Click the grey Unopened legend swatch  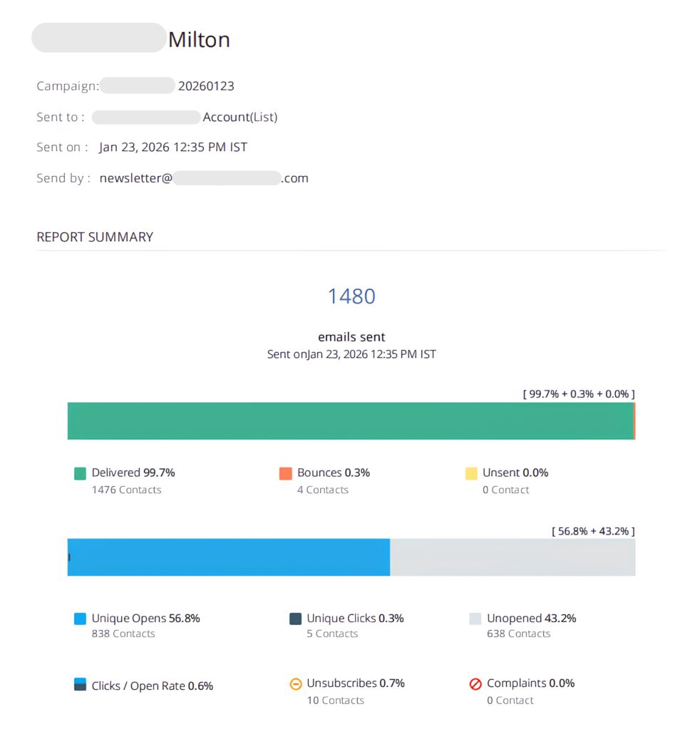pos(475,619)
